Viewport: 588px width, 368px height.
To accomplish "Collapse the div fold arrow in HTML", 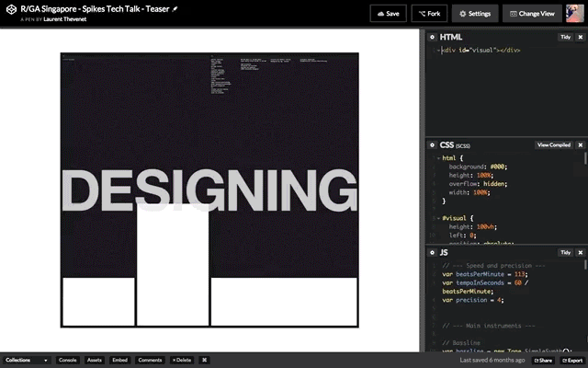I will (438, 50).
